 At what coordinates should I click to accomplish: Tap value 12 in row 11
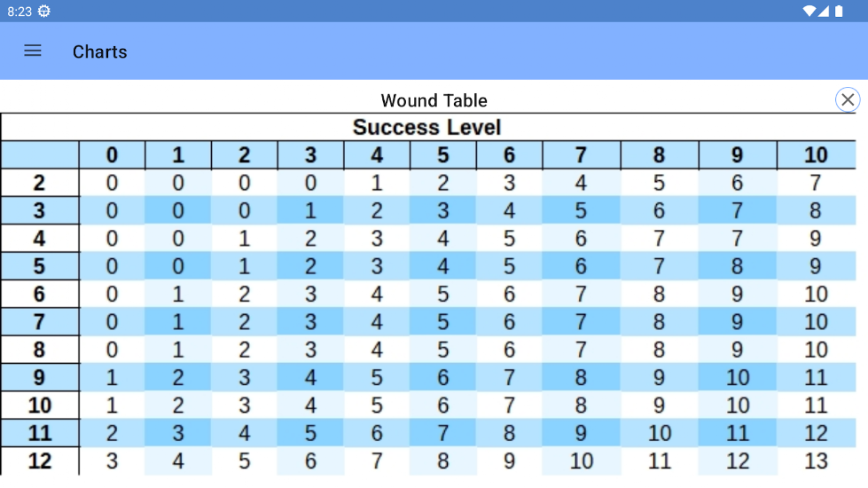[816, 433]
